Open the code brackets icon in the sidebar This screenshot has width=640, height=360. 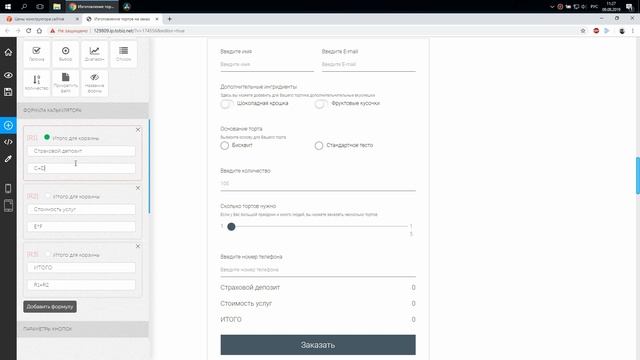8,142
